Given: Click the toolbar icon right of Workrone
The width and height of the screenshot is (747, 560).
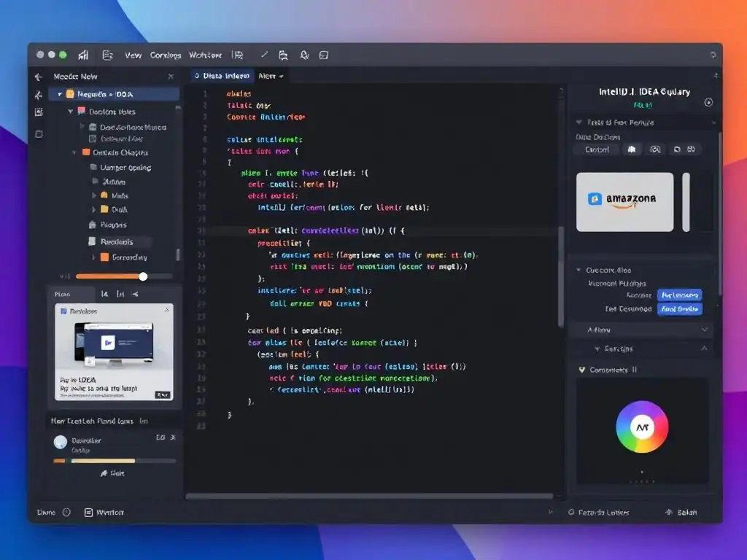Looking at the screenshot, I should [237, 55].
